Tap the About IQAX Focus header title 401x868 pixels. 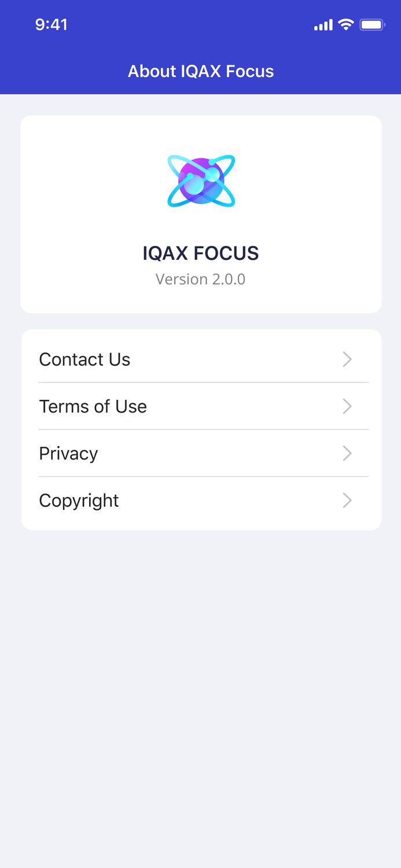point(201,71)
